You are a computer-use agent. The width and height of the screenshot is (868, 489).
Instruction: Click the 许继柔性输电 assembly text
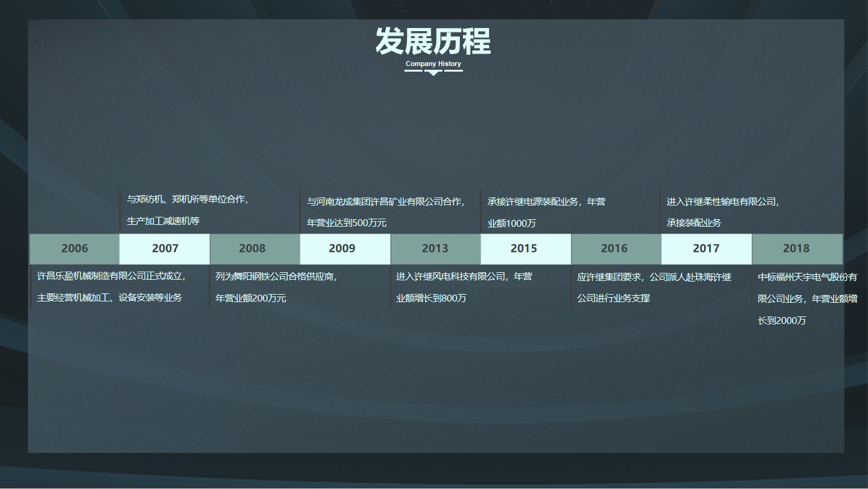(723, 212)
